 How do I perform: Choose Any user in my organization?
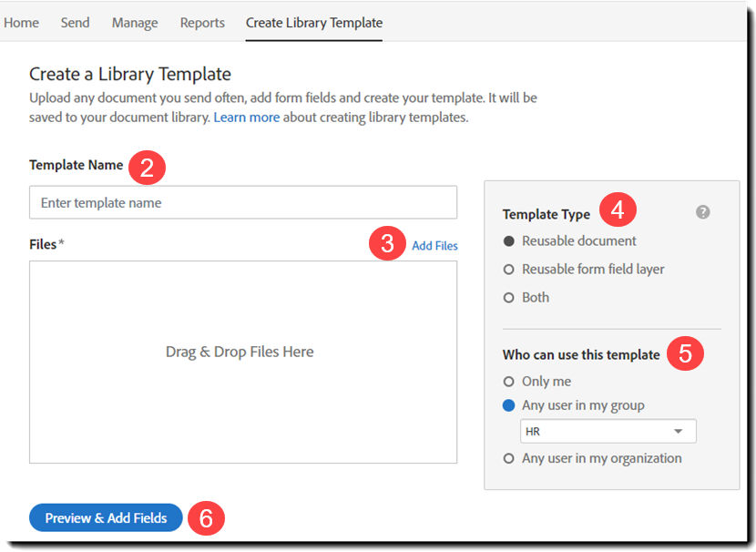[x=509, y=459]
